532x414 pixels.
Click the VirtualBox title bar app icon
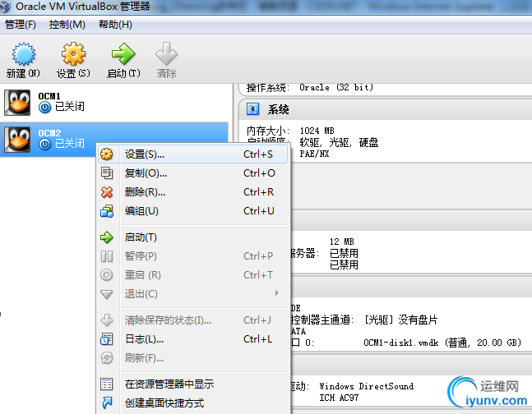5,6
